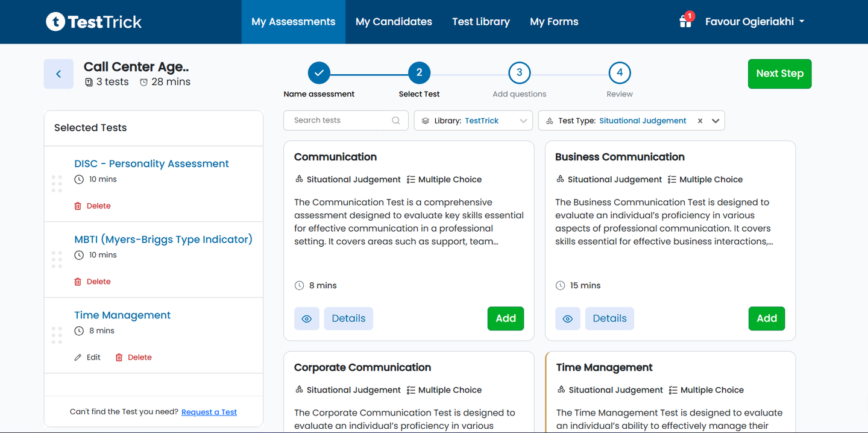868x433 pixels.
Task: Delete the MBTI test from selected tests
Action: 92,282
